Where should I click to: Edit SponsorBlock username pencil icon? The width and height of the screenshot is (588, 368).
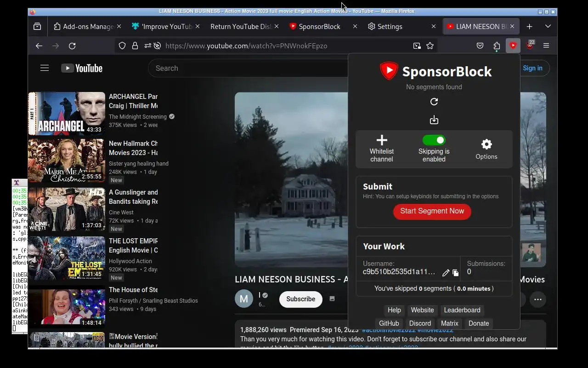click(x=446, y=273)
